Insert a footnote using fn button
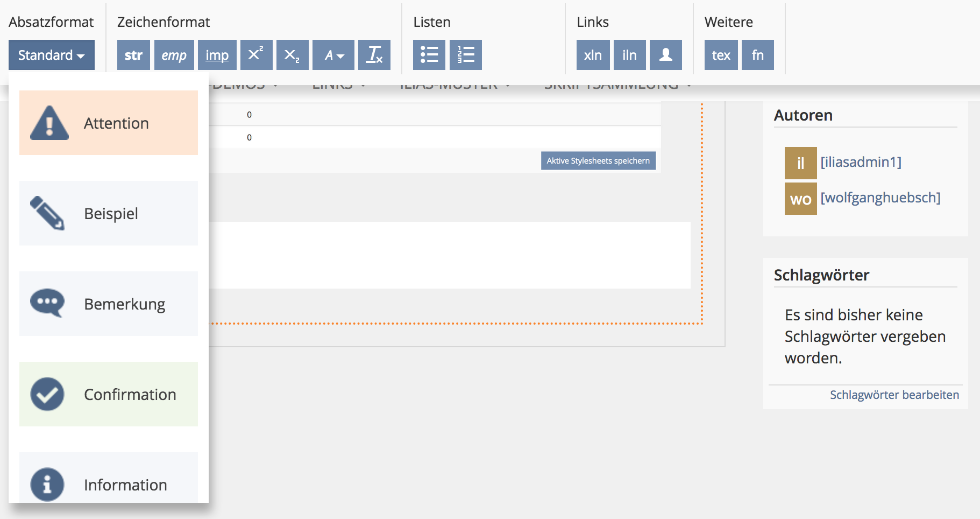 (x=757, y=55)
